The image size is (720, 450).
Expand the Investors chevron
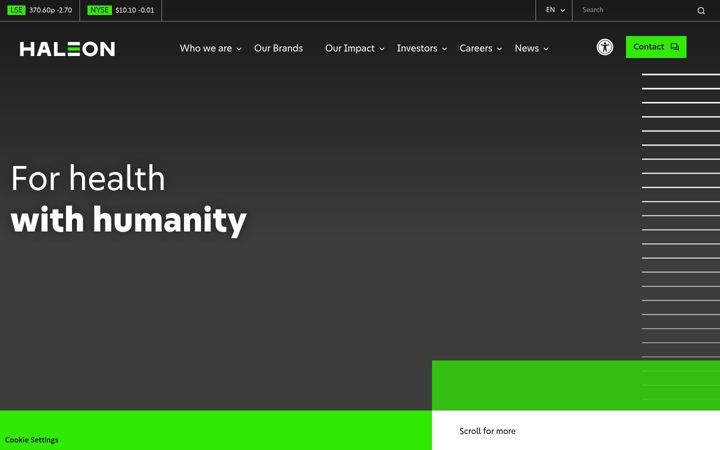click(x=444, y=49)
